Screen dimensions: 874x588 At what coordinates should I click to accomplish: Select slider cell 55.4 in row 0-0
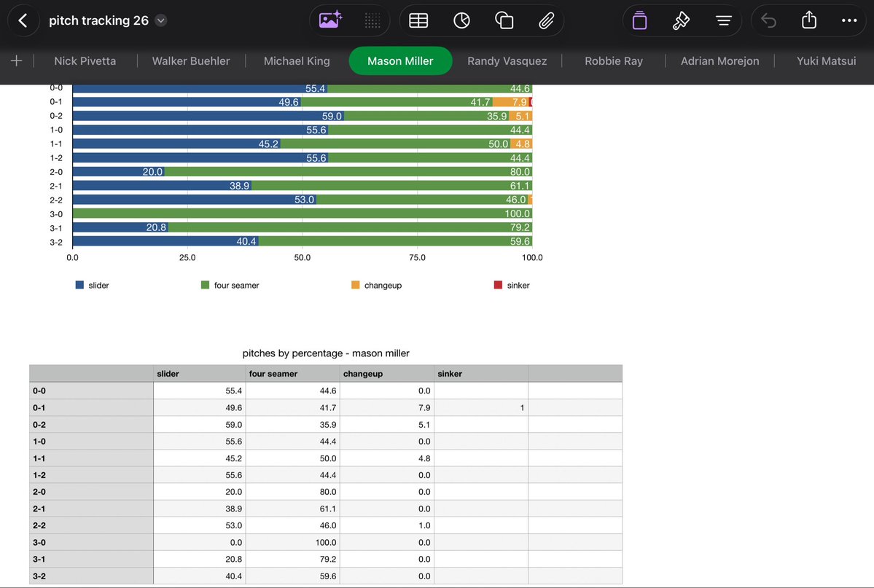(x=199, y=391)
